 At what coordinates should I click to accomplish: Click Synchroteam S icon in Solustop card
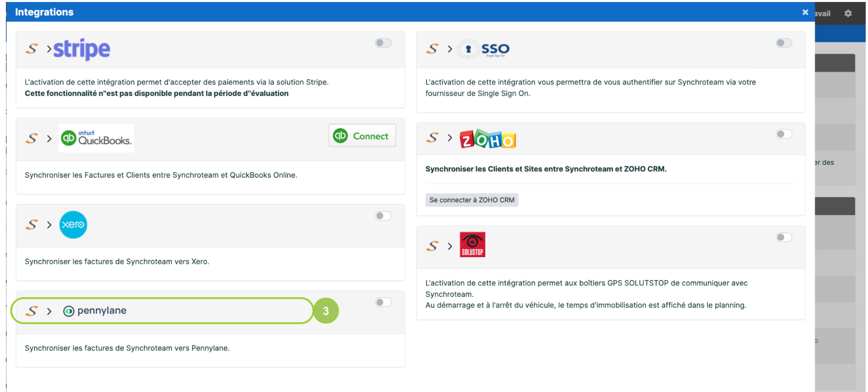point(432,246)
